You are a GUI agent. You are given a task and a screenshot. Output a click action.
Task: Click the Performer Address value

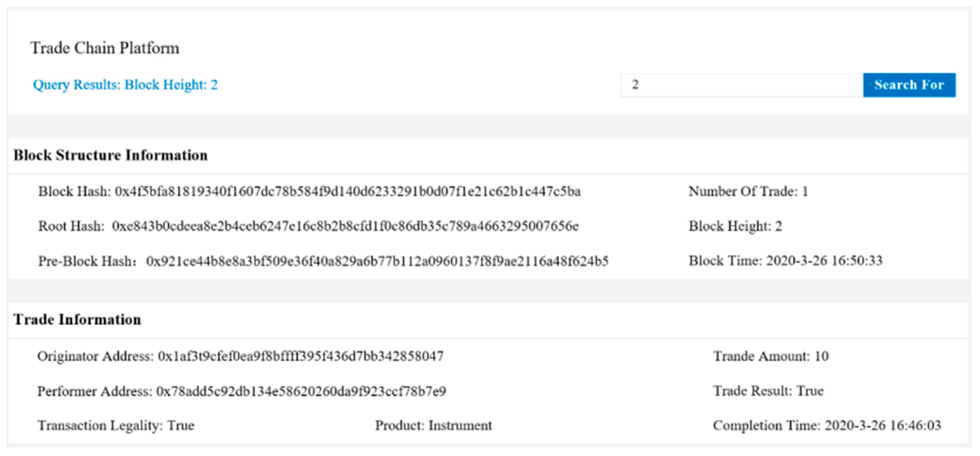tap(301, 391)
